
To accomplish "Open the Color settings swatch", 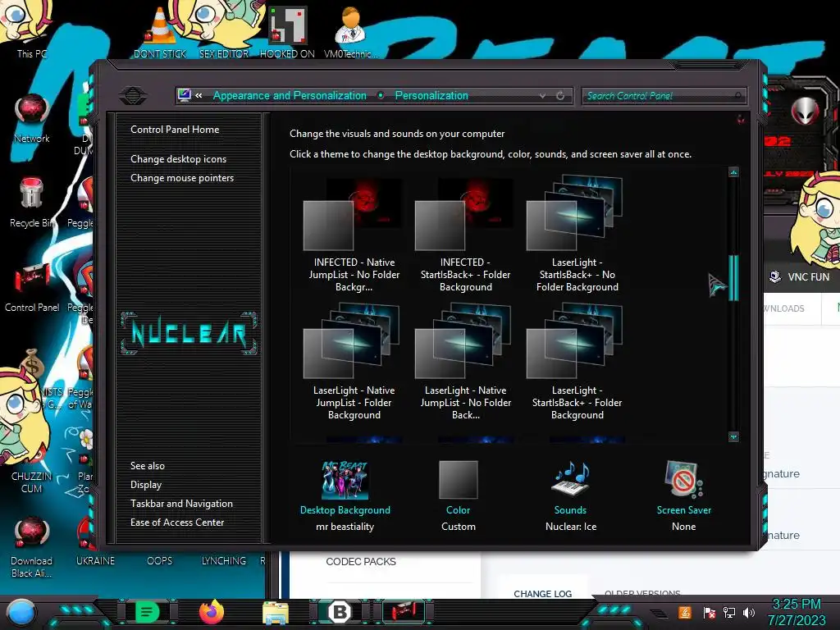I will tap(458, 479).
